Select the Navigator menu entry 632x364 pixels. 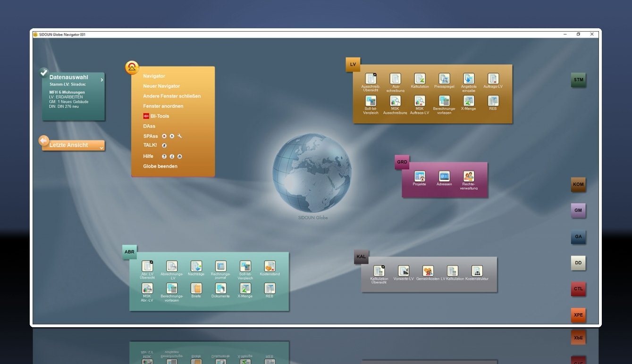(154, 76)
